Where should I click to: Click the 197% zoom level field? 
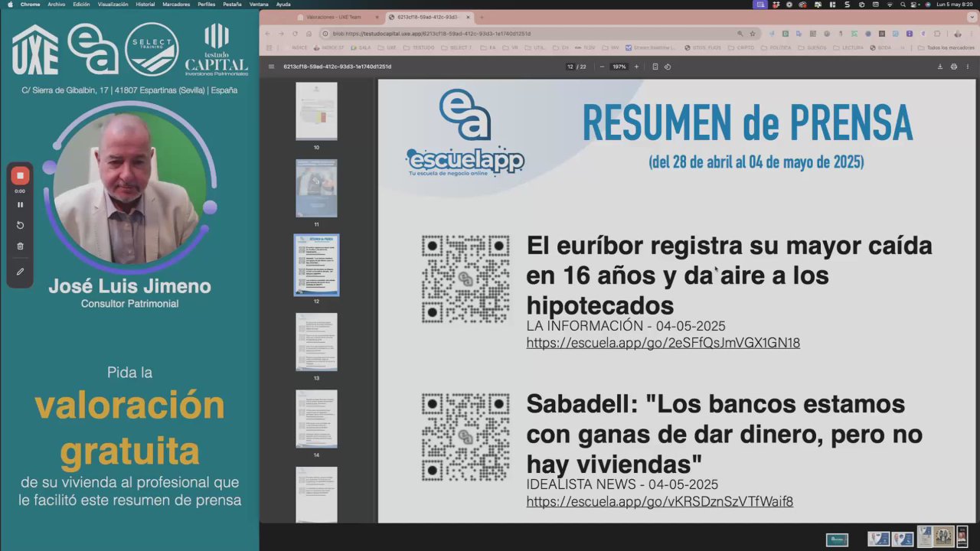(619, 67)
